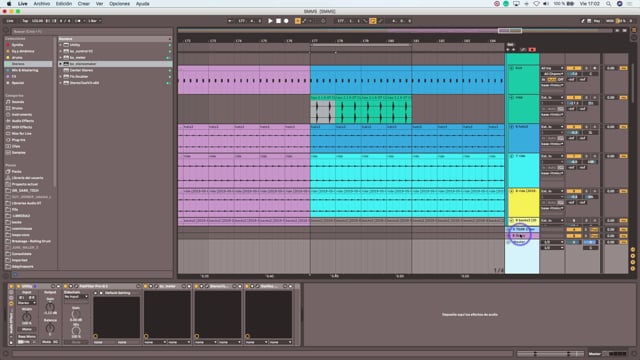Fold the kick track header
Image resolution: width=640 pixels, height=360 pixels.
[x=511, y=68]
